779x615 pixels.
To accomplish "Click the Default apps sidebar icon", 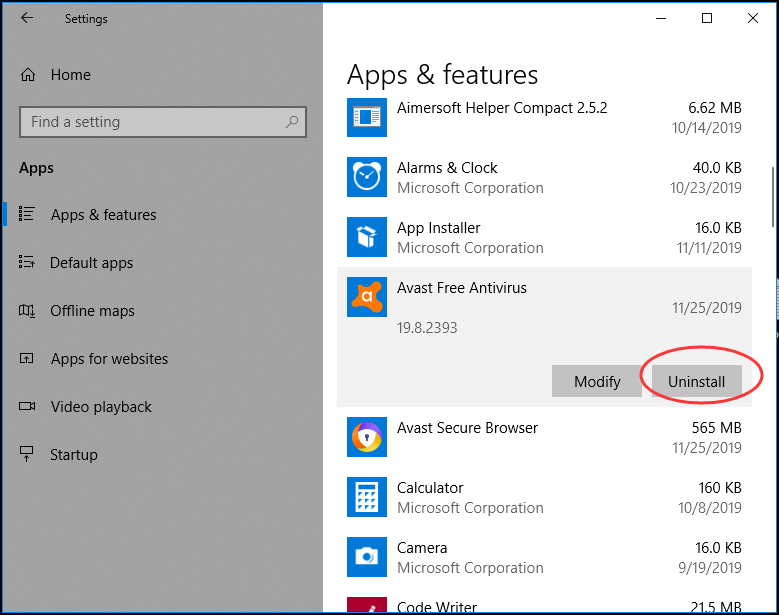I will [26, 262].
